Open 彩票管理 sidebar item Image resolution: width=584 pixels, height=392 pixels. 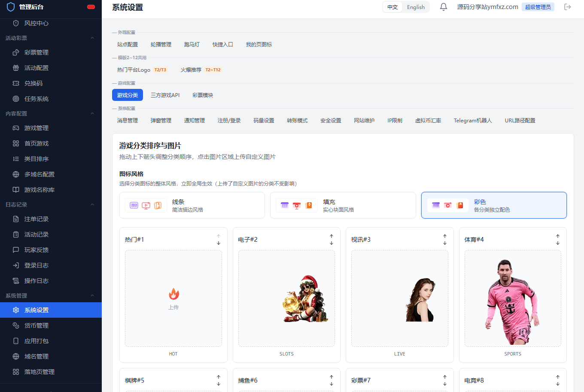coord(51,52)
